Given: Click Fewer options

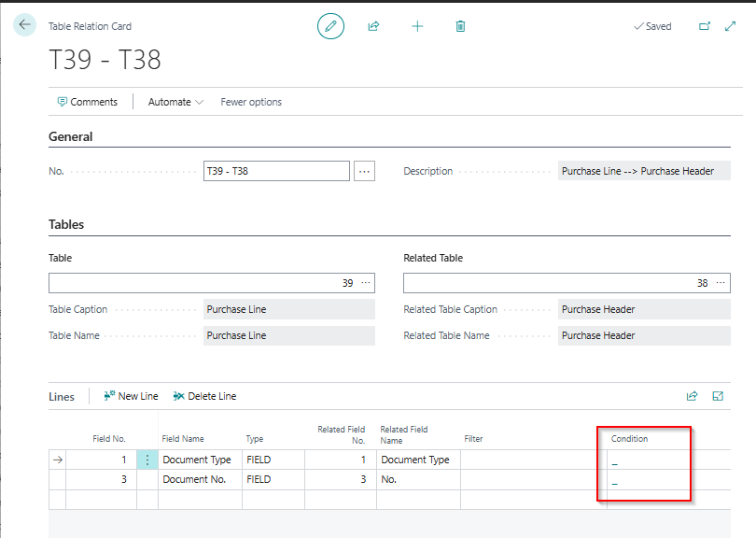Looking at the screenshot, I should (251, 102).
